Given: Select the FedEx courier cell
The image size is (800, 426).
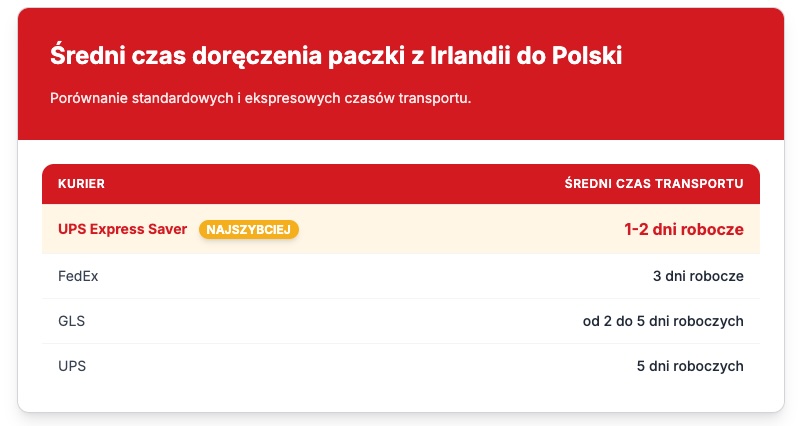Looking at the screenshot, I should [78, 275].
